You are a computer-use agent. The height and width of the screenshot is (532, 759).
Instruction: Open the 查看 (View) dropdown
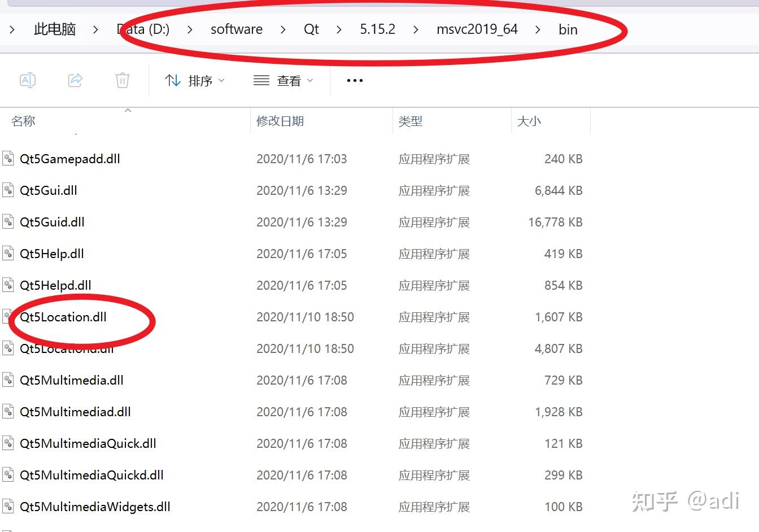tap(284, 80)
